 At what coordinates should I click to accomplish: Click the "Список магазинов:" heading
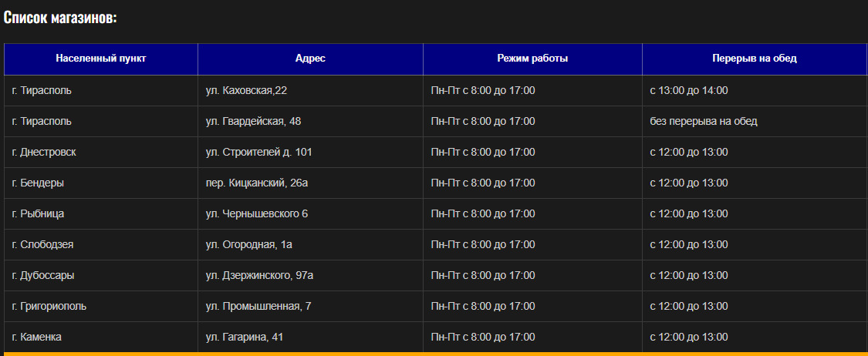click(x=60, y=18)
